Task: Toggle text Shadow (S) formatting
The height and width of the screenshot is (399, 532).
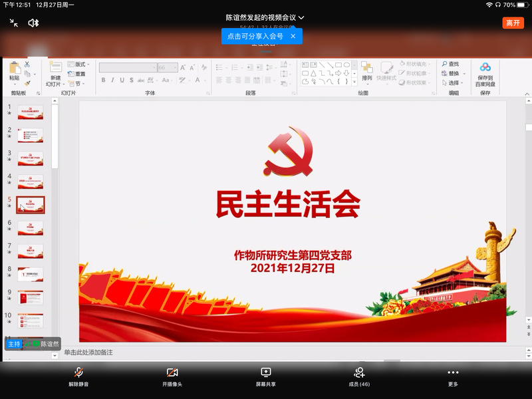Action: (x=131, y=80)
